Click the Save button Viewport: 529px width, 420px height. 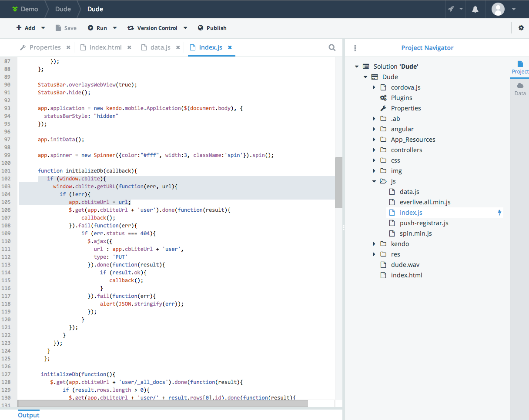(66, 28)
